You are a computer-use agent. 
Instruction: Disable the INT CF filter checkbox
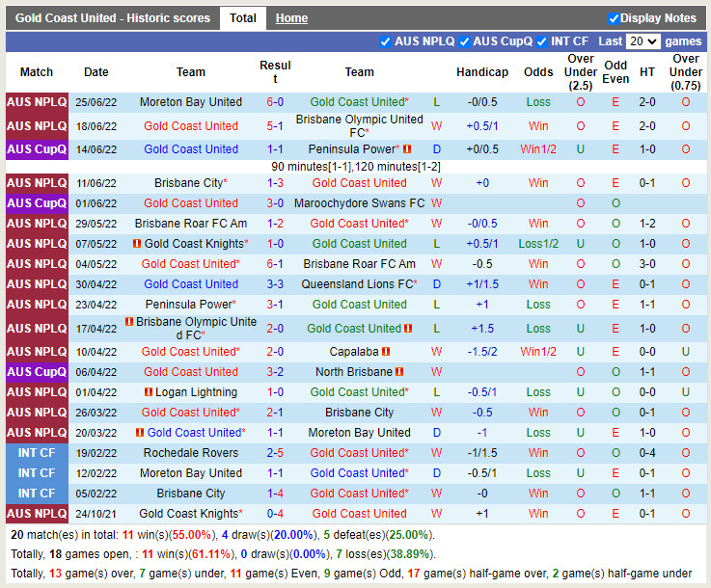[x=542, y=41]
